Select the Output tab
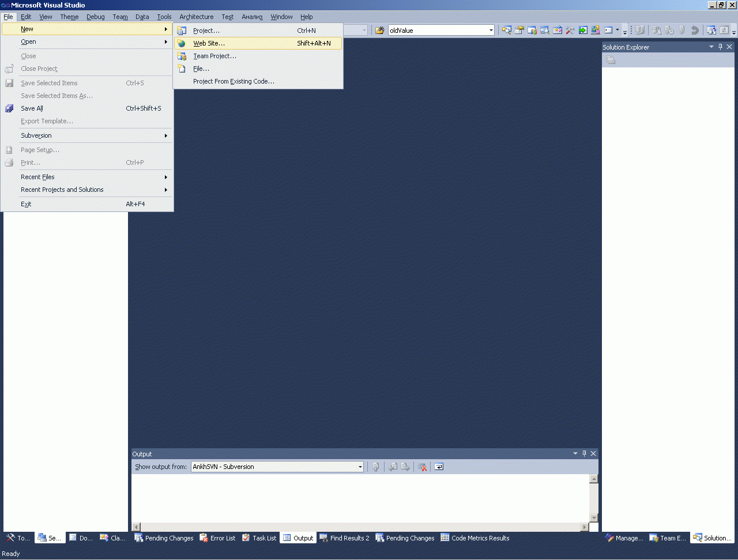The image size is (738, 560). pos(298,538)
